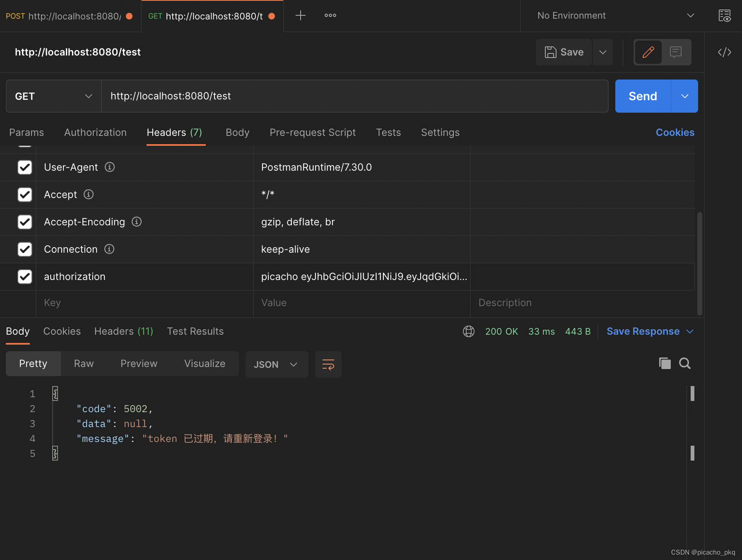The height and width of the screenshot is (560, 742).
Task: Save the current request
Action: pos(564,52)
